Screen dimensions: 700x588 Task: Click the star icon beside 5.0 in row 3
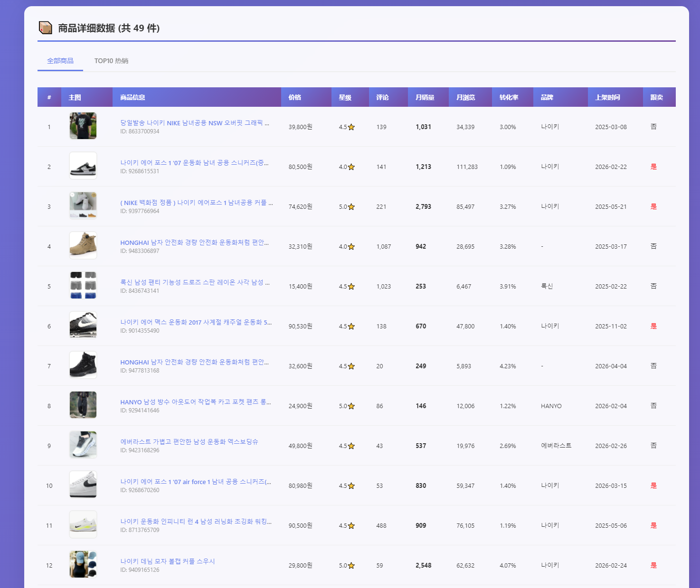[351, 207]
